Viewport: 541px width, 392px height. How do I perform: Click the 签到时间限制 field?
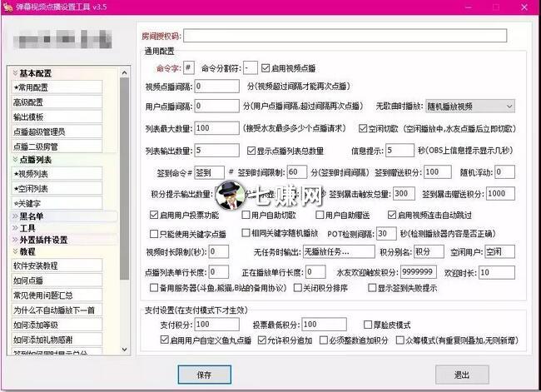(297, 171)
